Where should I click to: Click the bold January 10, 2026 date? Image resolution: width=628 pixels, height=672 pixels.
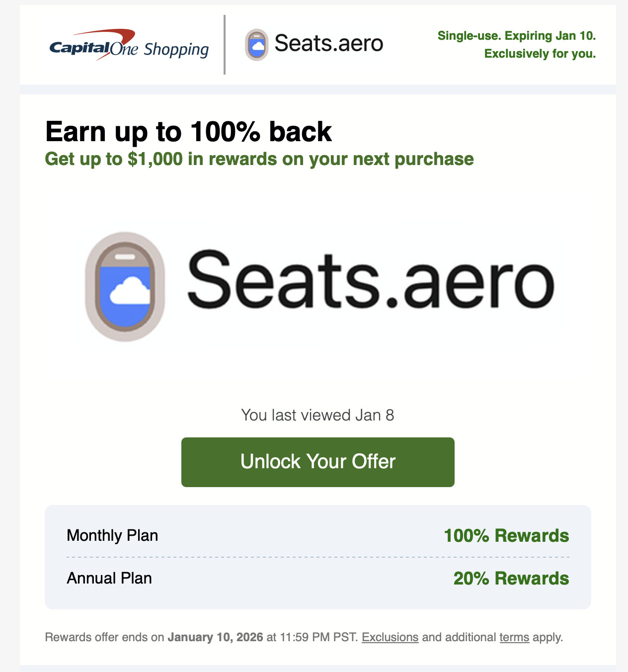click(215, 637)
